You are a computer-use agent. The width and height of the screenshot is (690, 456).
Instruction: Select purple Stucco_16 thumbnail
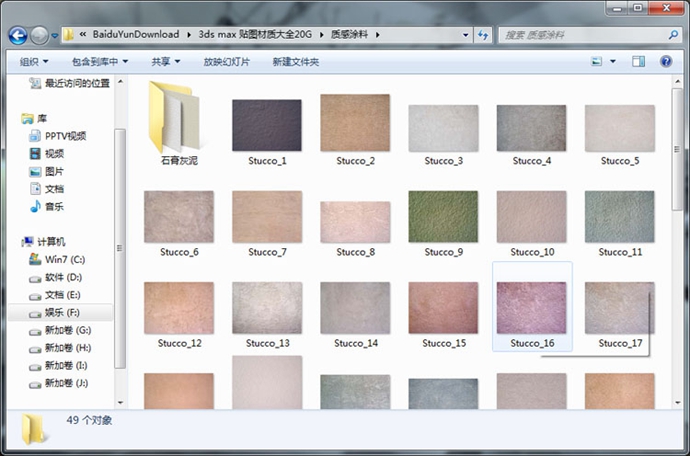click(x=531, y=308)
